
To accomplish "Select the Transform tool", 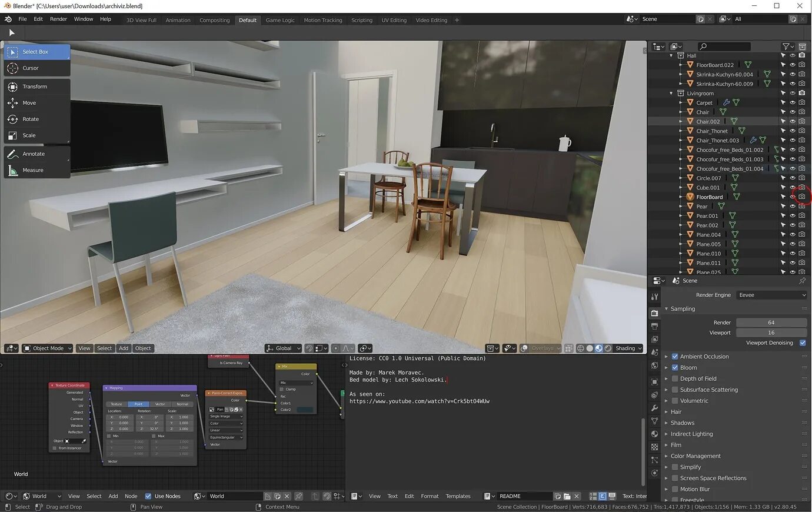I will point(36,87).
